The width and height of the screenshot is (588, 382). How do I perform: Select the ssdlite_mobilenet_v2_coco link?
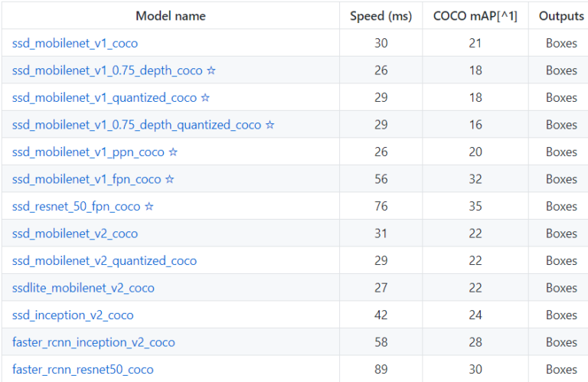click(83, 288)
